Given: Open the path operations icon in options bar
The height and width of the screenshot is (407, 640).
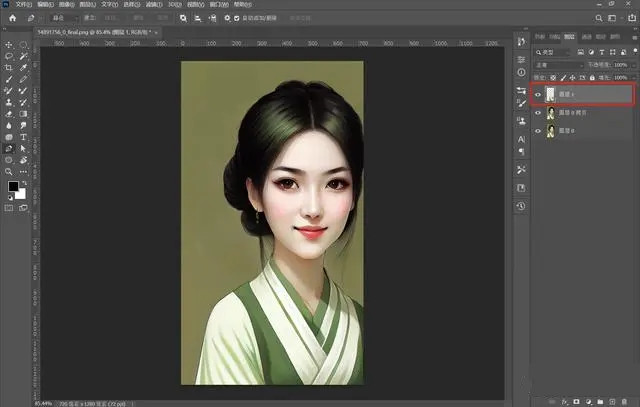Looking at the screenshot, I should click(183, 18).
